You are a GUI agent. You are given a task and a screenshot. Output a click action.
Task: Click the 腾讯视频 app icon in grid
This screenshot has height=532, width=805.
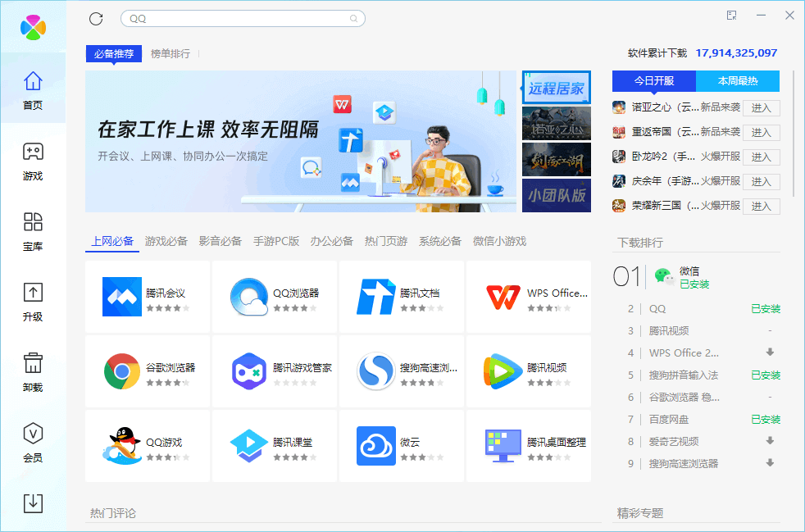503,371
